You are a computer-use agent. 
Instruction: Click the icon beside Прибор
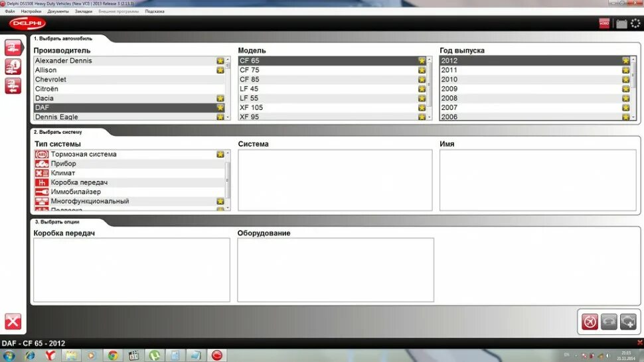coord(41,164)
